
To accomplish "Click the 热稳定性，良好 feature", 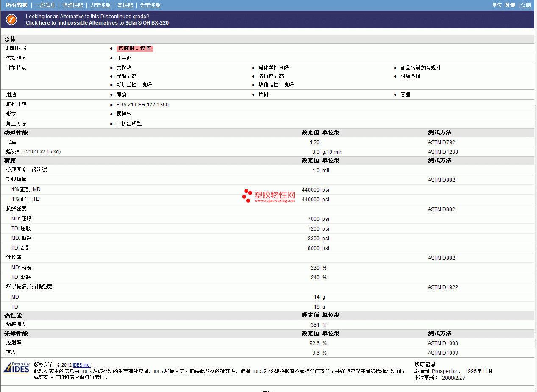I will click(x=276, y=85).
